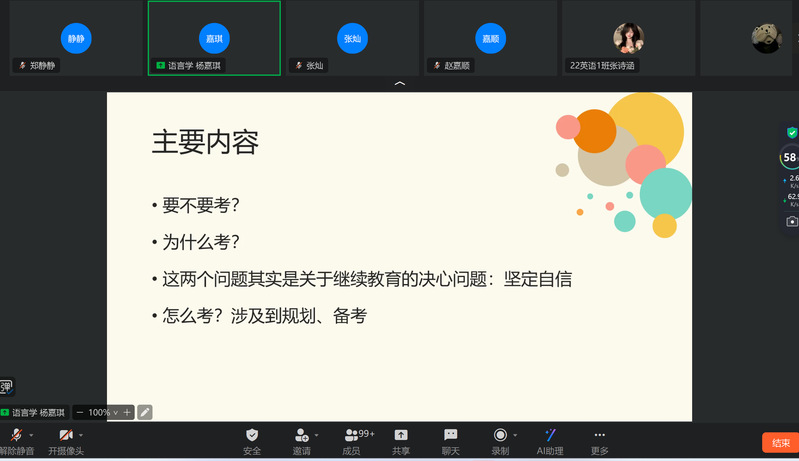Image resolution: width=799 pixels, height=461 pixels.
Task: Turn on camera with 开摄像头
Action: coord(65,436)
